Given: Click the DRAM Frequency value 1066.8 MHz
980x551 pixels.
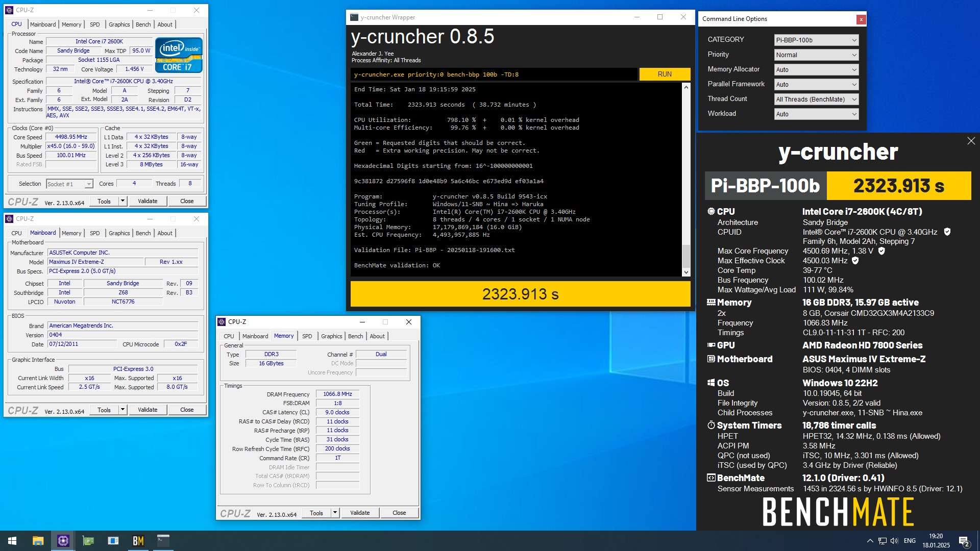Looking at the screenshot, I should coord(337,394).
